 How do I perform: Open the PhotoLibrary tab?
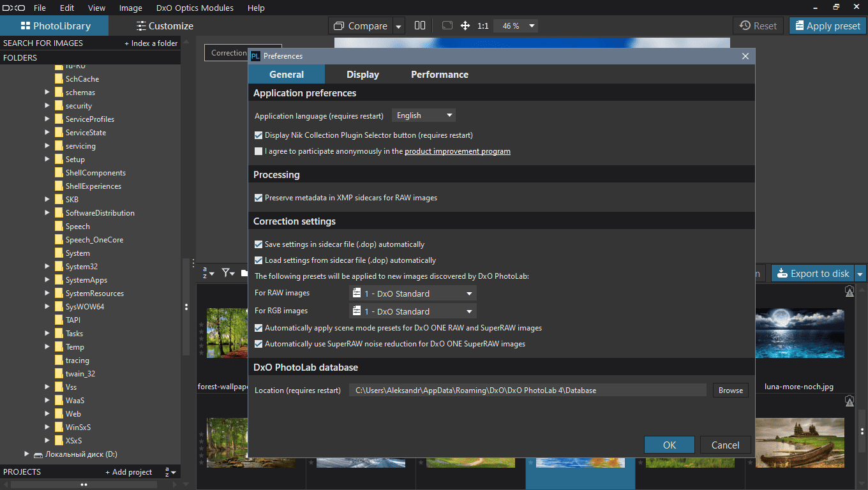(54, 26)
